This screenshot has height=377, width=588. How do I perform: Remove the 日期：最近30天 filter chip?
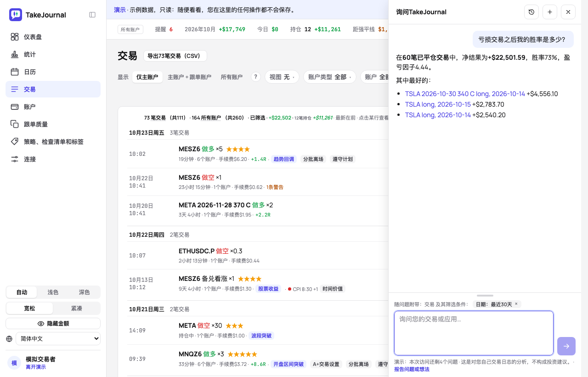tap(516, 304)
